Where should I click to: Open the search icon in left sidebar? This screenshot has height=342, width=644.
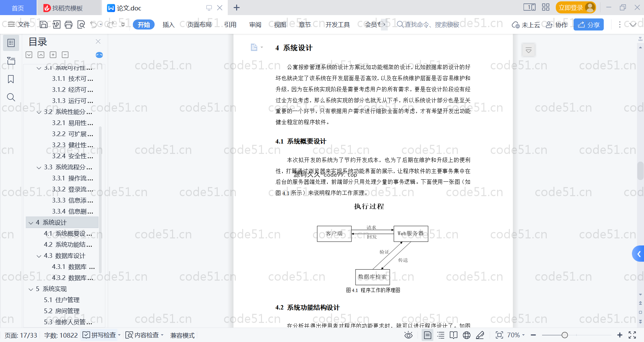(x=11, y=97)
